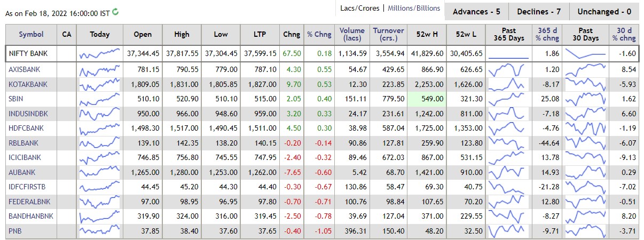Sort by Volume (lacs) column header
644x240 pixels.
(352, 34)
